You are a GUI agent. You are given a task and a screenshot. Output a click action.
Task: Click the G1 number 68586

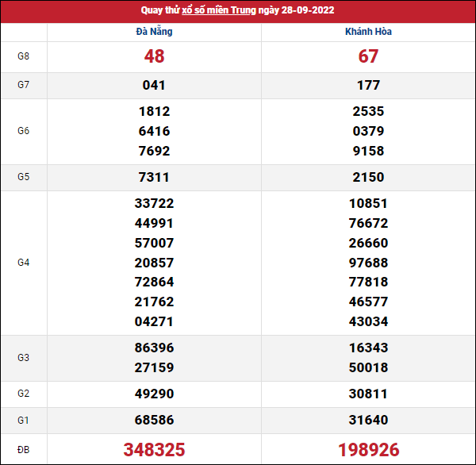point(154,420)
